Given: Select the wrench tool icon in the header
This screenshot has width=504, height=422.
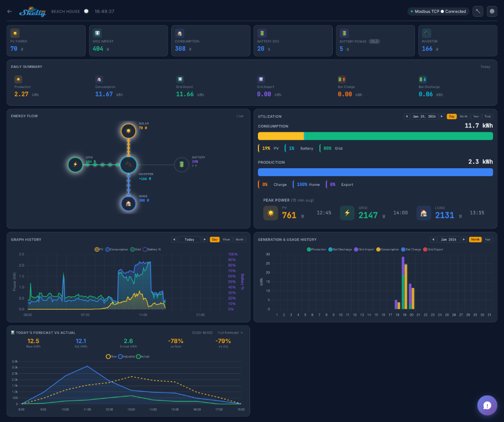Looking at the screenshot, I should (477, 11).
